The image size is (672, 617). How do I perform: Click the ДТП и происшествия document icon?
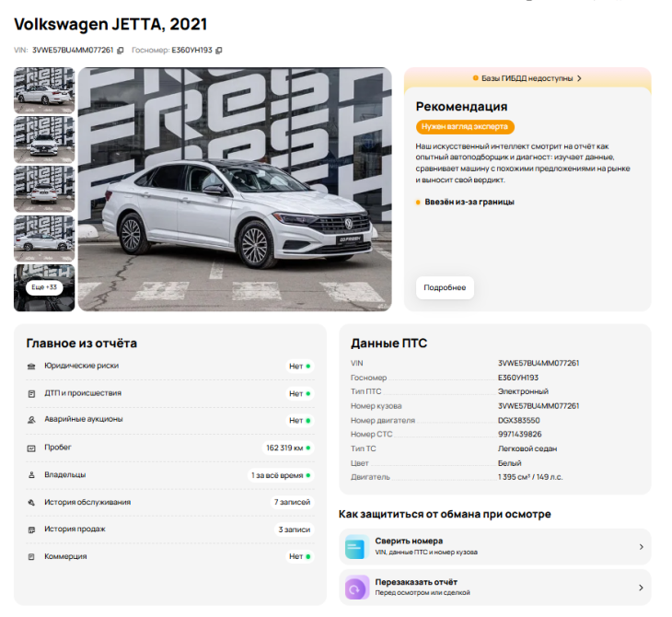click(x=31, y=394)
